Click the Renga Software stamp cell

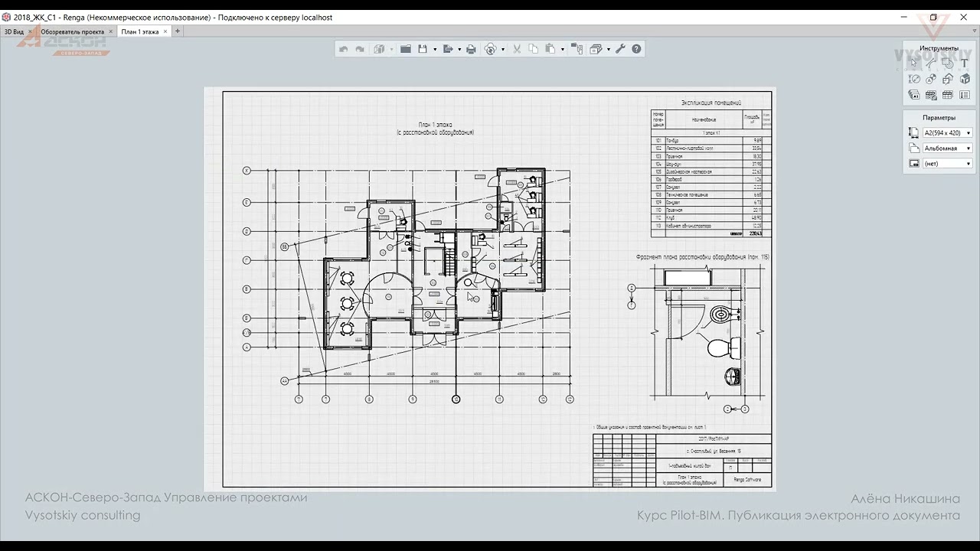pyautogui.click(x=747, y=480)
